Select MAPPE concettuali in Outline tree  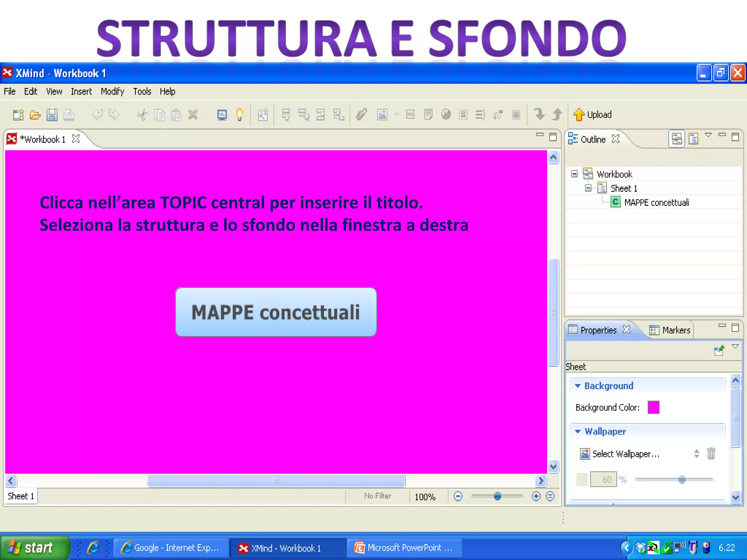click(x=656, y=202)
